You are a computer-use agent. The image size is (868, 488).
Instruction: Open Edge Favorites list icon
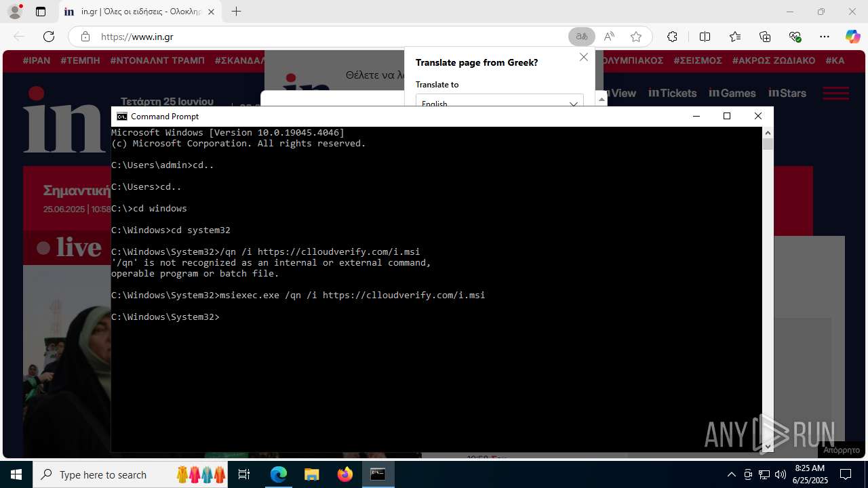click(735, 37)
